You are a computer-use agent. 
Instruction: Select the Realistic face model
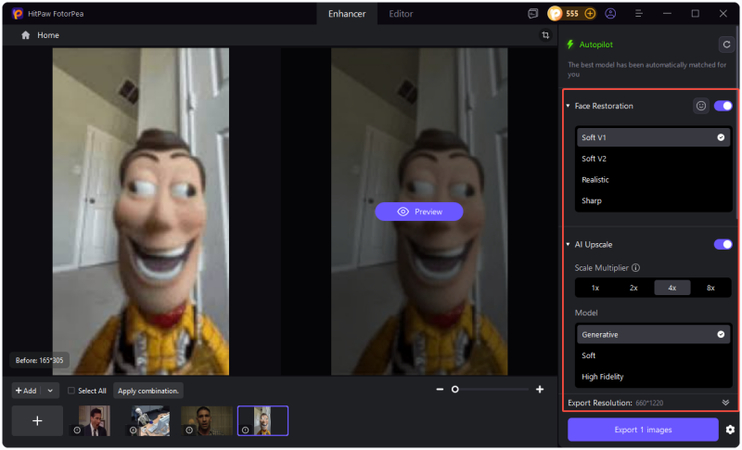coord(653,180)
